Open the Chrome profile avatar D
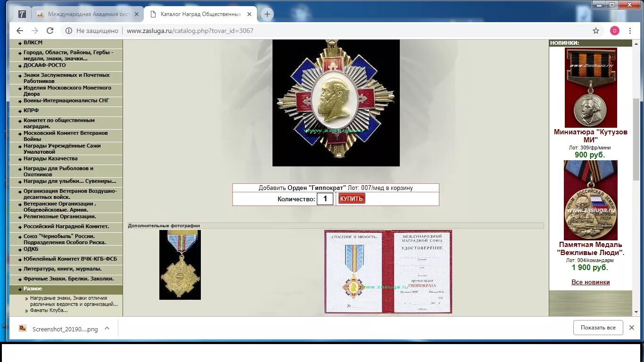644x362 pixels. tap(615, 31)
